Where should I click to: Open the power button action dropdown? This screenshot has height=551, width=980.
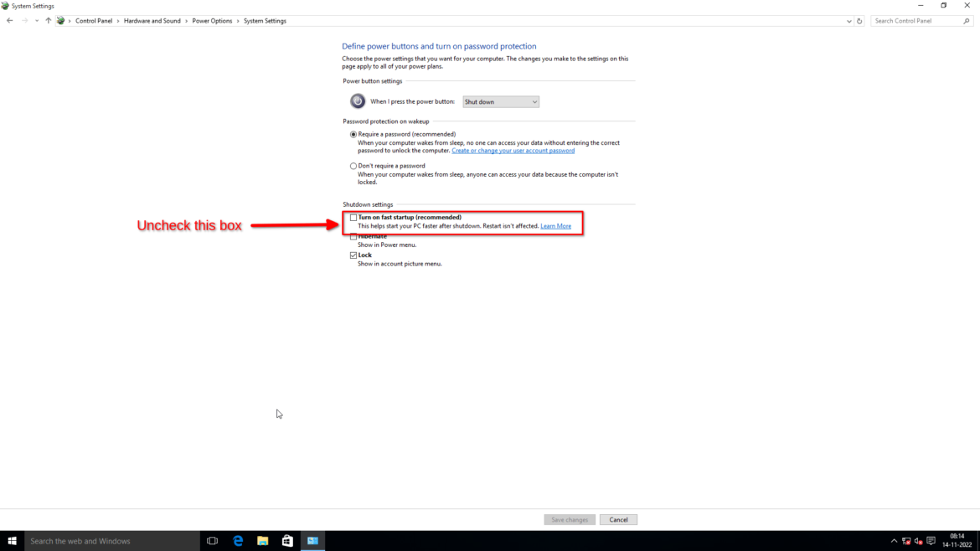pyautogui.click(x=501, y=102)
